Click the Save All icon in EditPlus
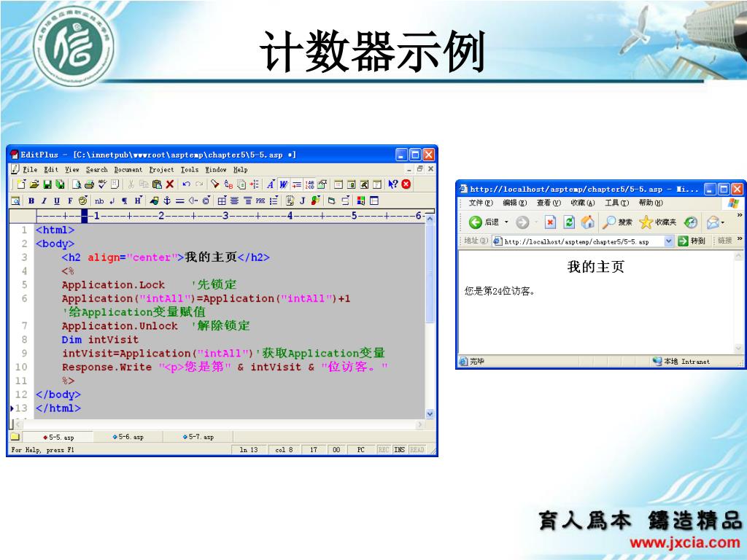This screenshot has width=747, height=560. 60,184
